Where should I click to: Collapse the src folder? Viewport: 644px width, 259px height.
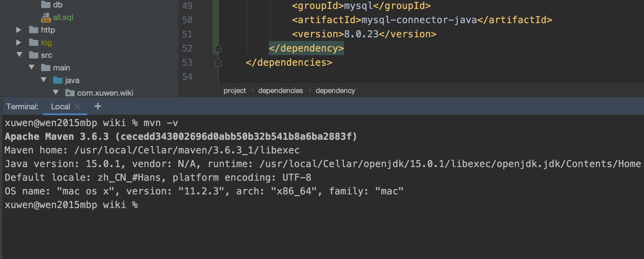19,55
